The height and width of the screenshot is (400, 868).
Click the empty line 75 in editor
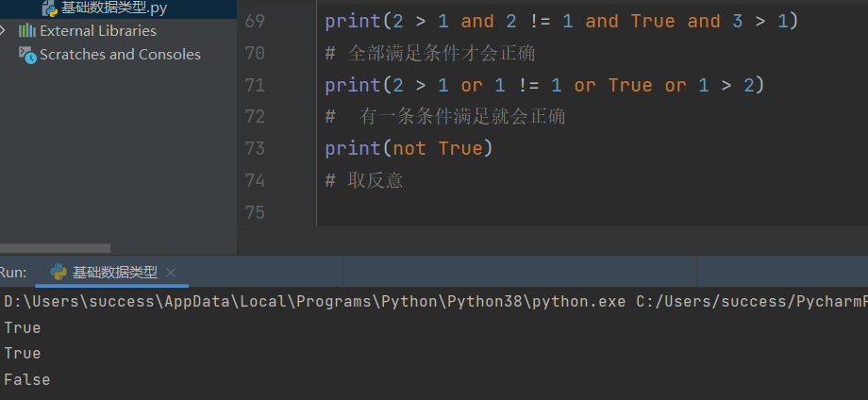[x=593, y=212]
